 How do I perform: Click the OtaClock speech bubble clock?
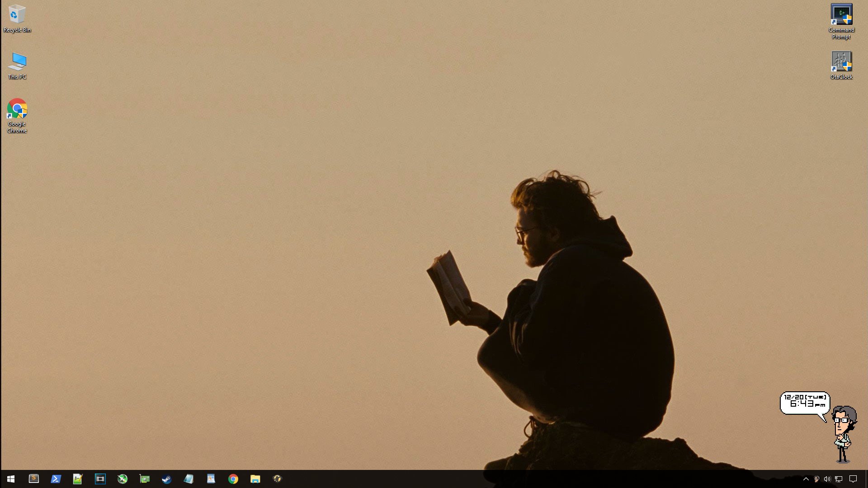805,403
